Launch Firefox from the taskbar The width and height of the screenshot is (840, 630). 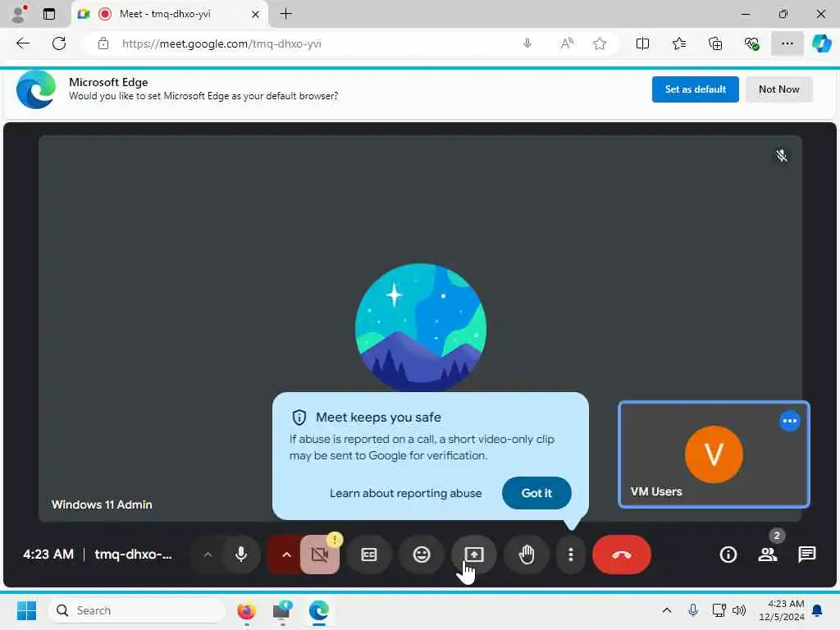click(x=246, y=610)
